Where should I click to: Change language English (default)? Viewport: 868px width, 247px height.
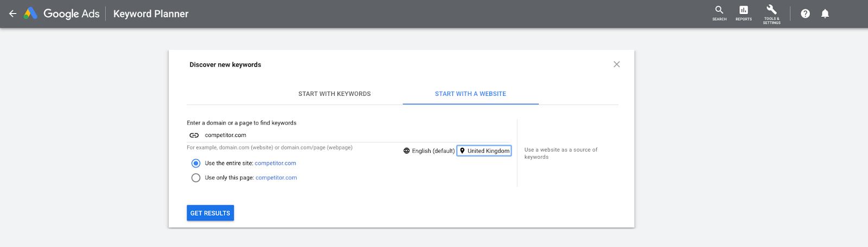pyautogui.click(x=429, y=151)
